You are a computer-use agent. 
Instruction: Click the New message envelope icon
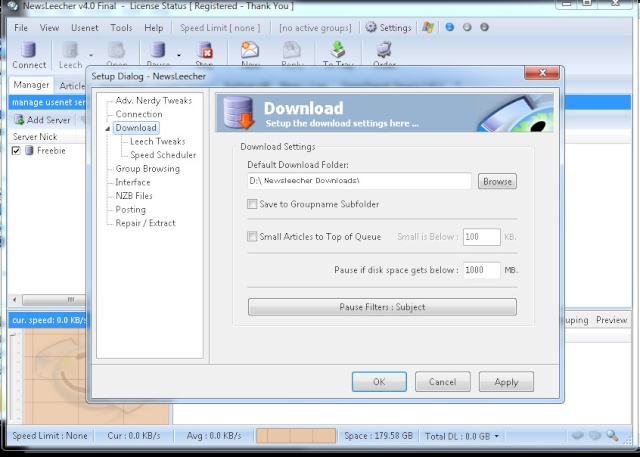[250, 50]
